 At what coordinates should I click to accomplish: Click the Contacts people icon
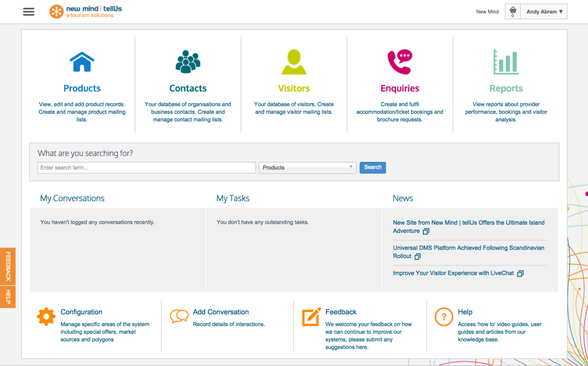click(x=188, y=61)
